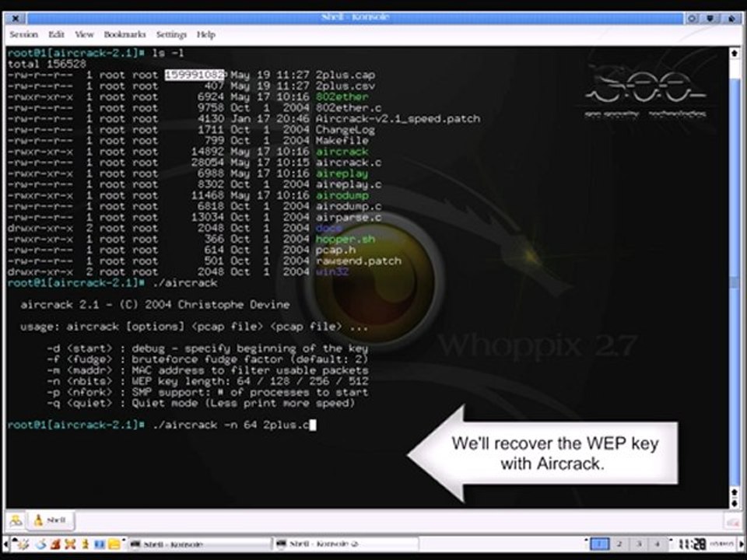Image resolution: width=747 pixels, height=560 pixels.
Task: Click the terminal scrollbar up arrow
Action: (x=734, y=53)
